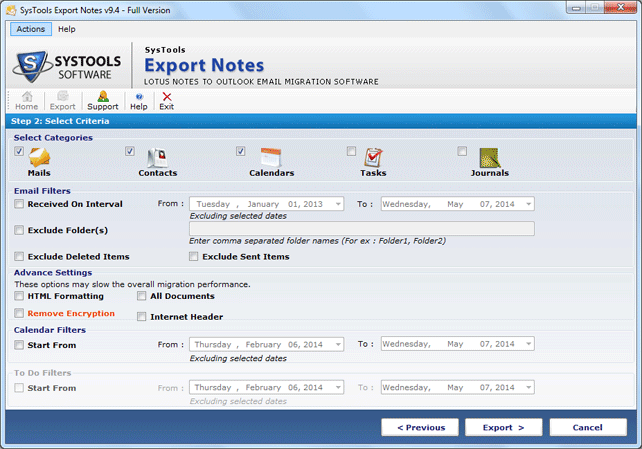Click the Mails category label

pos(39,173)
